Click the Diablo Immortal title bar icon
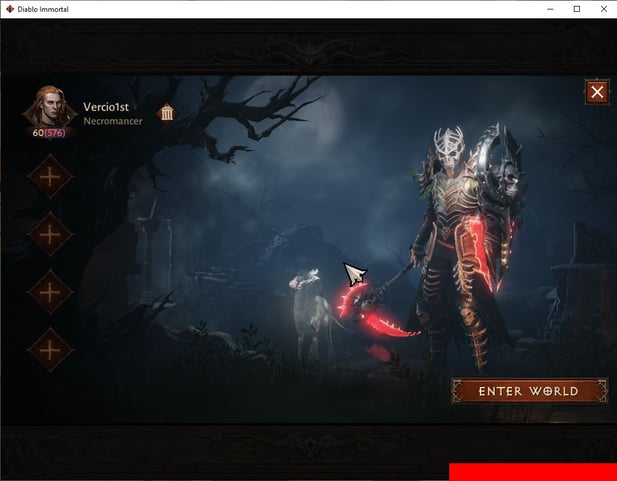 (x=10, y=9)
